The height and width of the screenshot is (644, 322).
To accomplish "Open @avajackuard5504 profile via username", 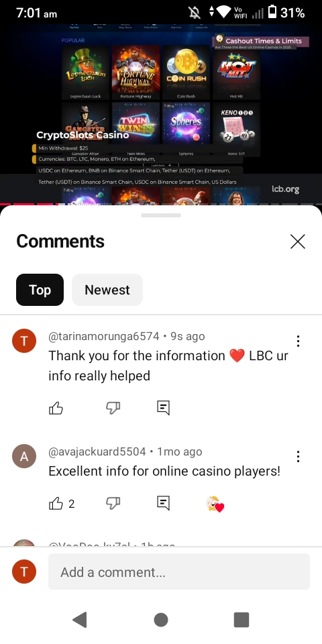I will point(97,451).
